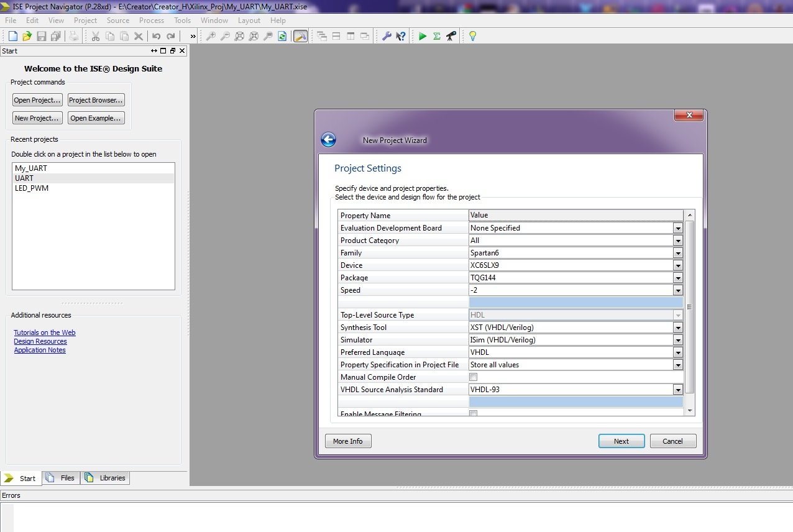This screenshot has width=793, height=532.
Task: Click the wrench properties icon in toolbar
Action: point(386,37)
